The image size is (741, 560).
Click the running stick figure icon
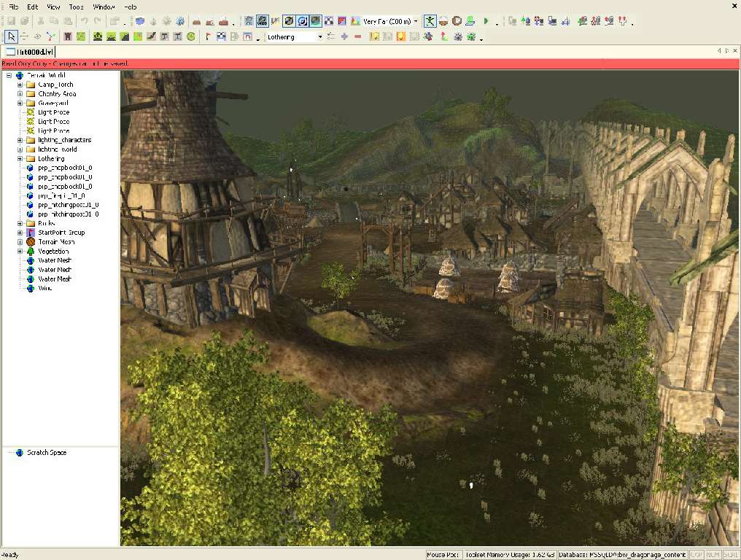(x=430, y=21)
